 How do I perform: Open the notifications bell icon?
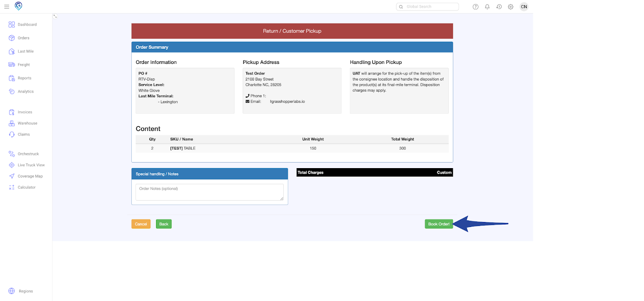click(x=487, y=7)
